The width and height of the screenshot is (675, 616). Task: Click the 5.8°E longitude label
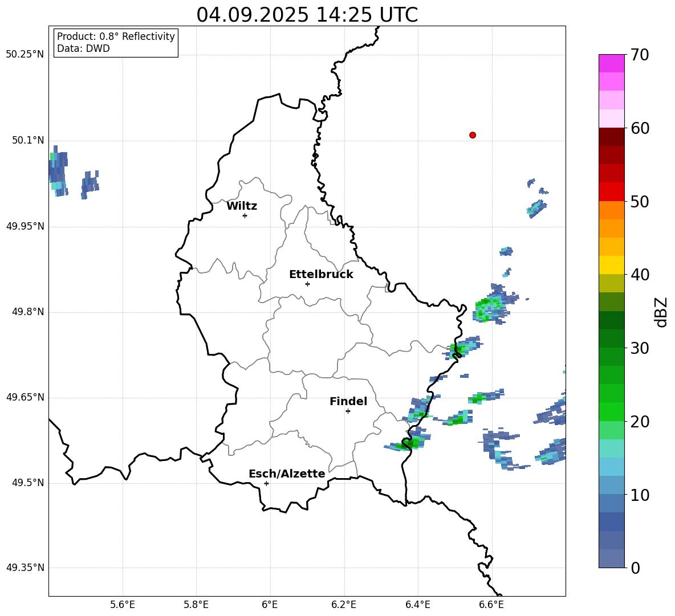(x=196, y=605)
